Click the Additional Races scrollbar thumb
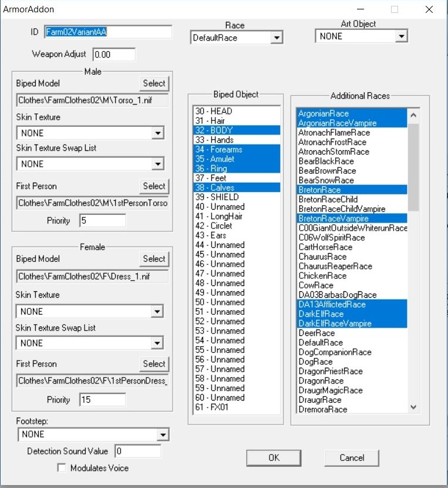 tap(413, 167)
